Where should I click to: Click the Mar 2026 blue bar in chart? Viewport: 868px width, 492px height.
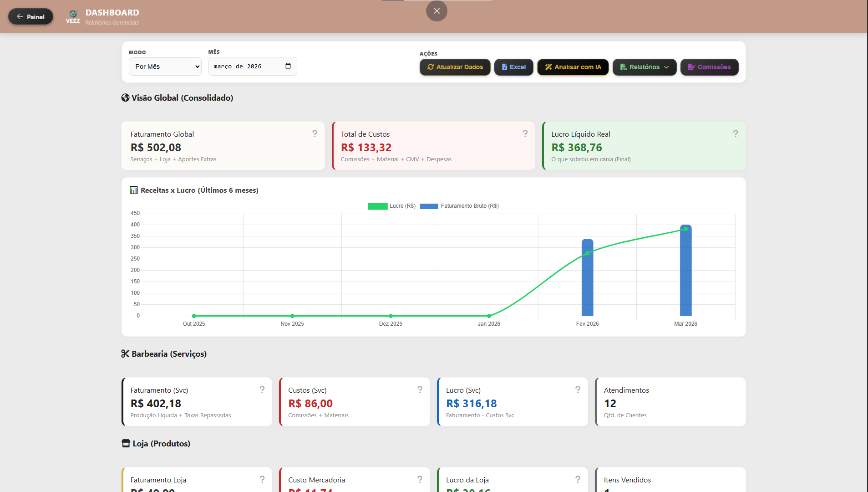point(685,273)
